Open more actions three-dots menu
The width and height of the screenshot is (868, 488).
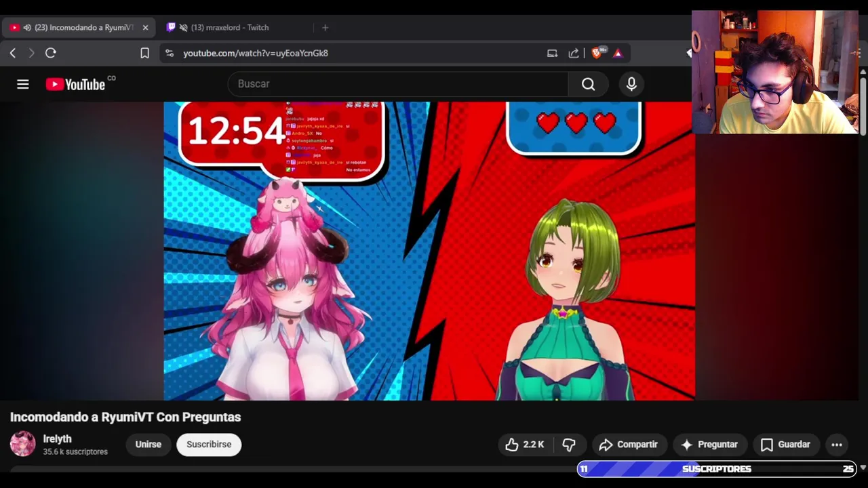[x=837, y=445]
